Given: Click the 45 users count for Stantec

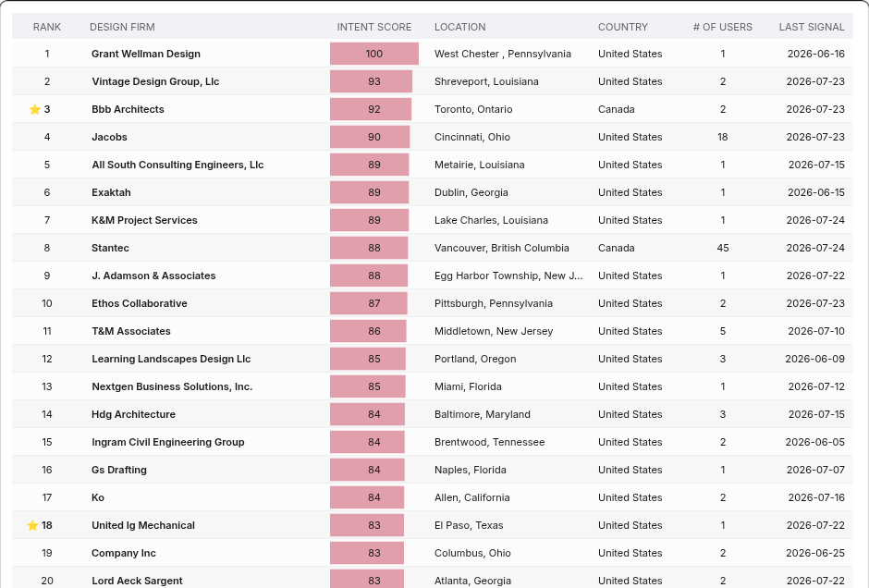Looking at the screenshot, I should pyautogui.click(x=723, y=248).
